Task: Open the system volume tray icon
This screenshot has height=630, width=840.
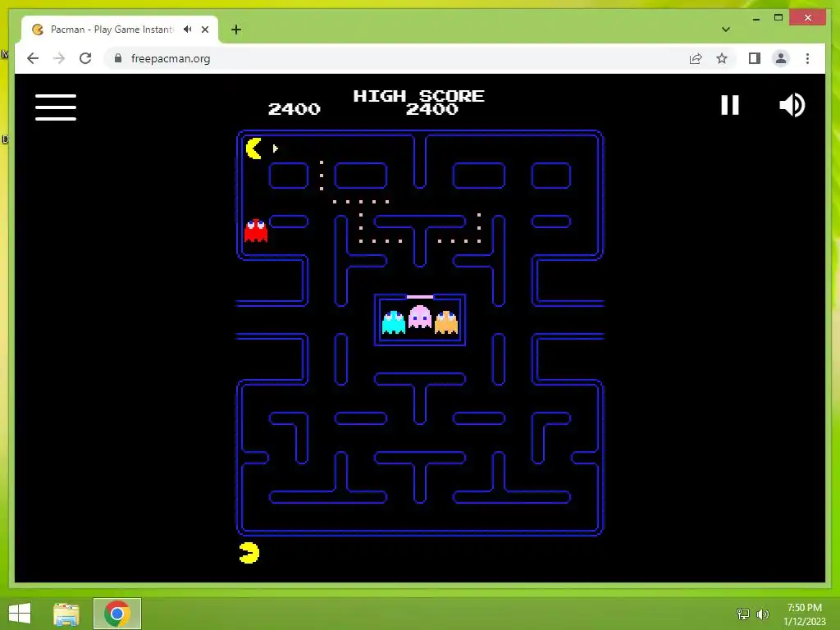Action: tap(763, 614)
